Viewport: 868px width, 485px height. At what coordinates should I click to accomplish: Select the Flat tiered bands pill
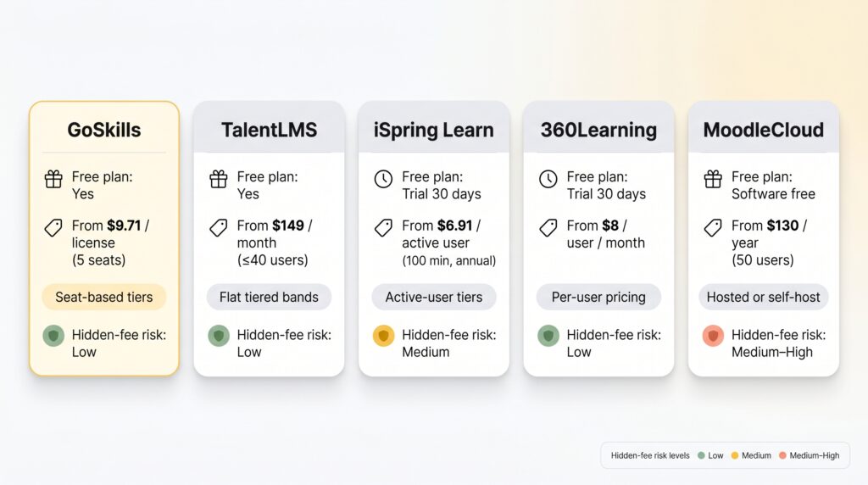click(269, 297)
